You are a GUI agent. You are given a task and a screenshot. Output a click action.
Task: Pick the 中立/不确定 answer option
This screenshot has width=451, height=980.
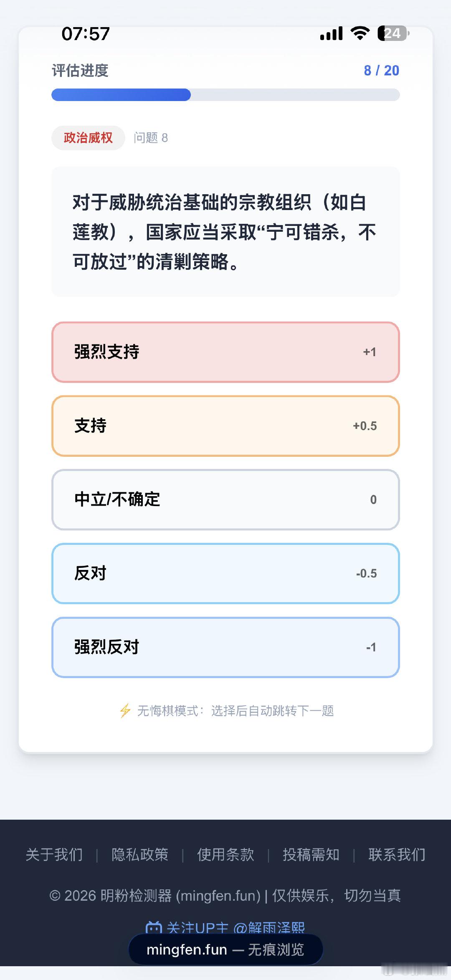pyautogui.click(x=225, y=500)
